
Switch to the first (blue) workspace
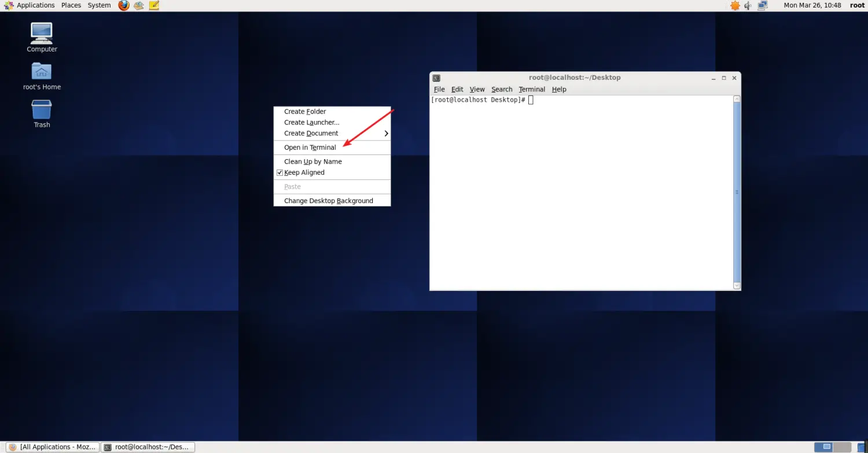tap(823, 447)
